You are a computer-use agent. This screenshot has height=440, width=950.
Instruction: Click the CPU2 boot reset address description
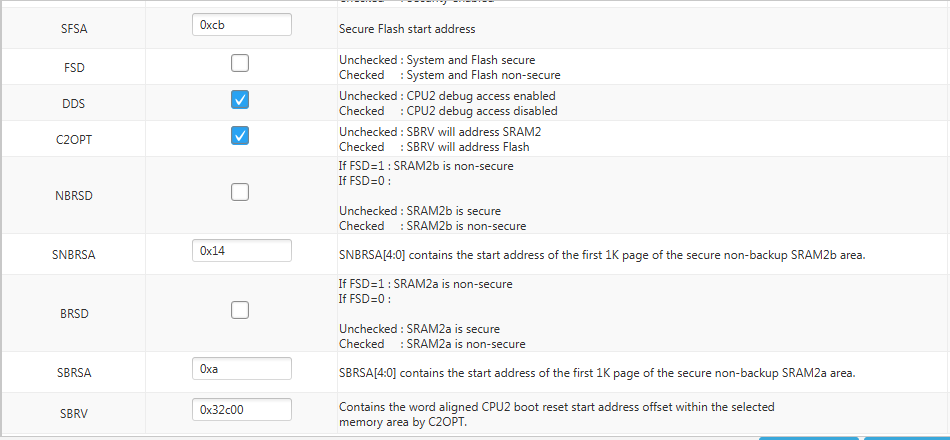557,415
